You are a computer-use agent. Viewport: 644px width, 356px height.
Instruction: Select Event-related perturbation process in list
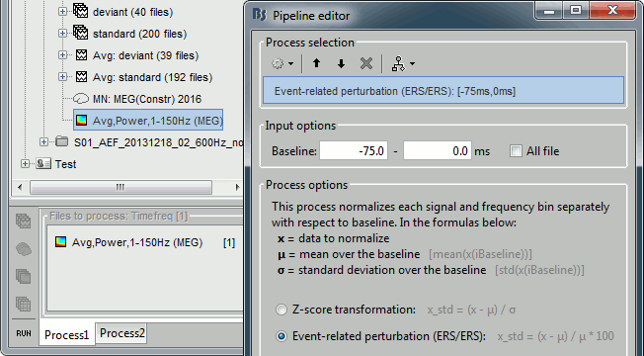click(x=443, y=91)
